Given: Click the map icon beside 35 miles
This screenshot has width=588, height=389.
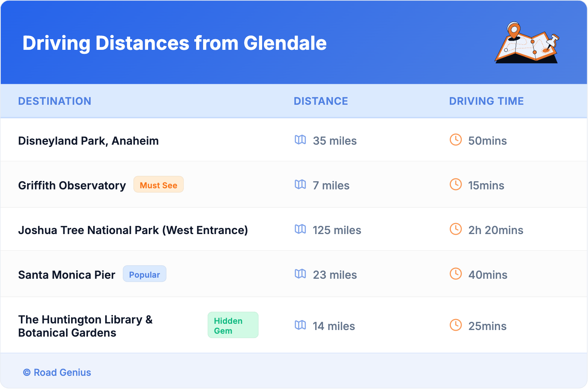Looking at the screenshot, I should tap(300, 140).
